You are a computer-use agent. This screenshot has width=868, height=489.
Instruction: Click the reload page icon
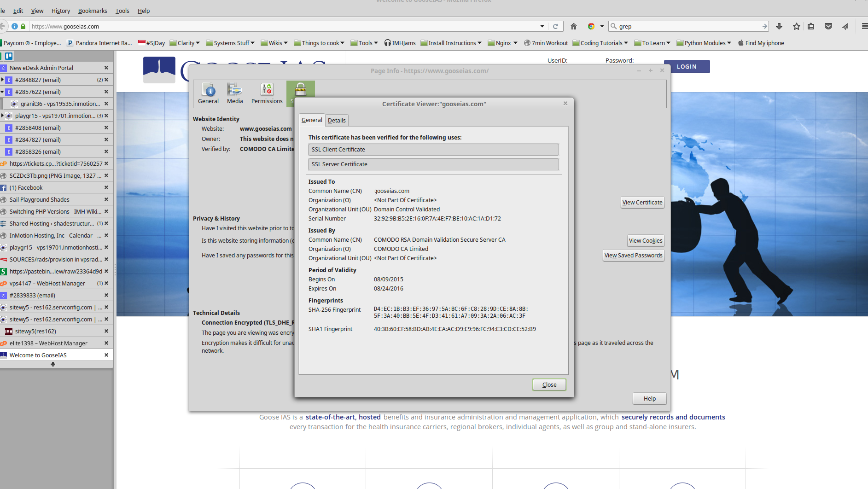(x=555, y=26)
